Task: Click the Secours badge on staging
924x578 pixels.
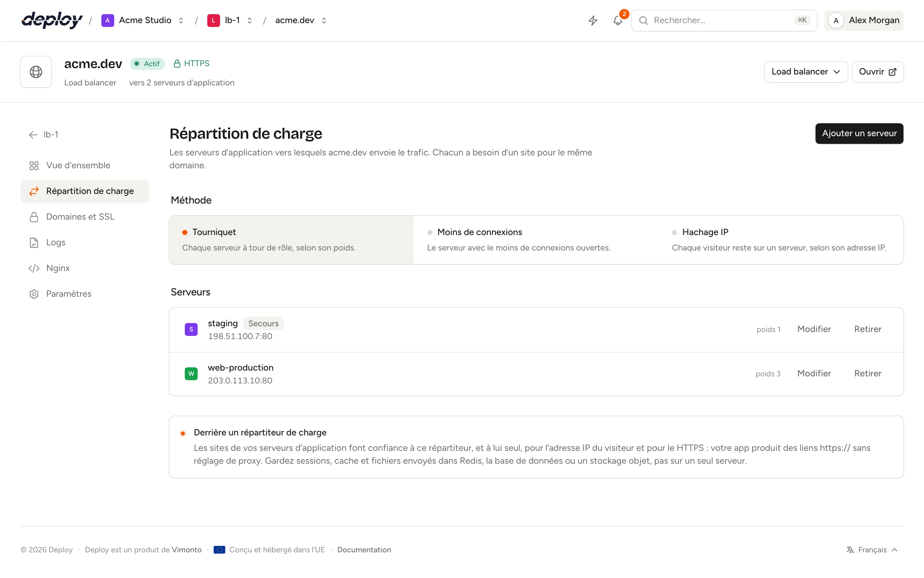Action: 263,323
